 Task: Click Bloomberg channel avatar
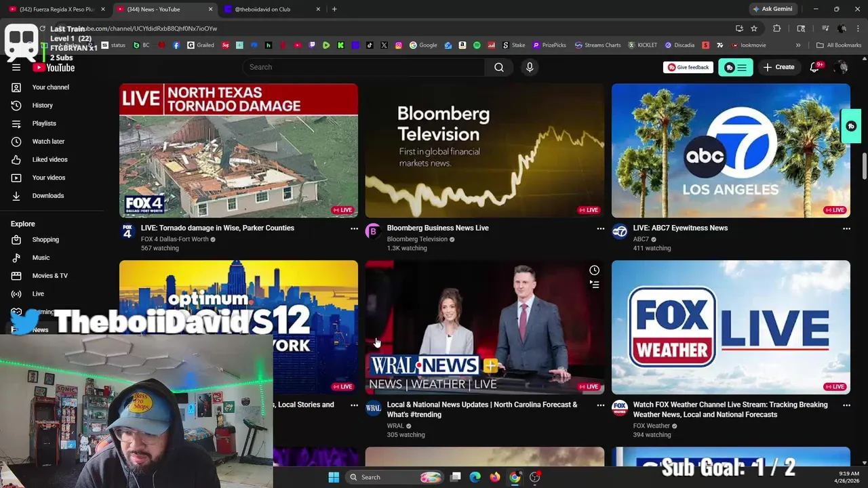[x=373, y=232]
